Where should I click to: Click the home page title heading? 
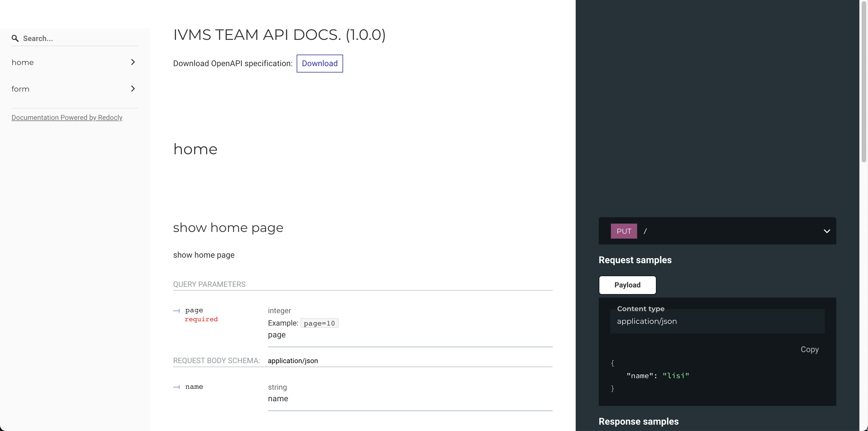(195, 149)
